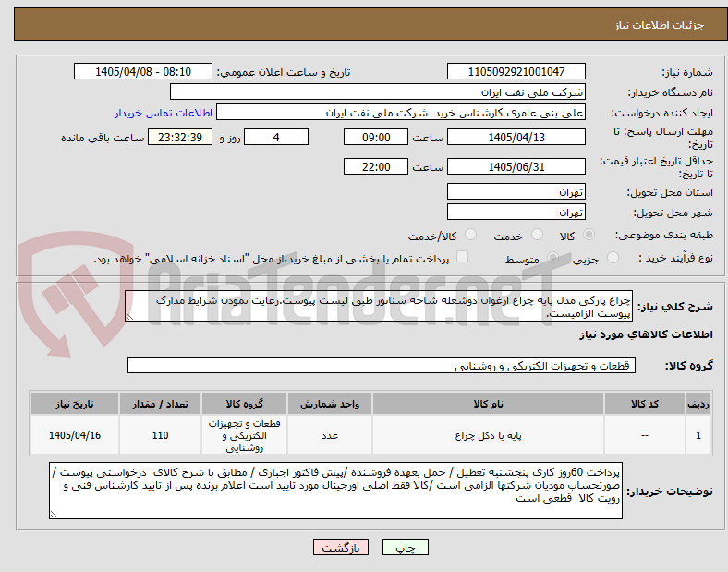
Task: Select the متوسط purchase type radio
Action: point(552,258)
